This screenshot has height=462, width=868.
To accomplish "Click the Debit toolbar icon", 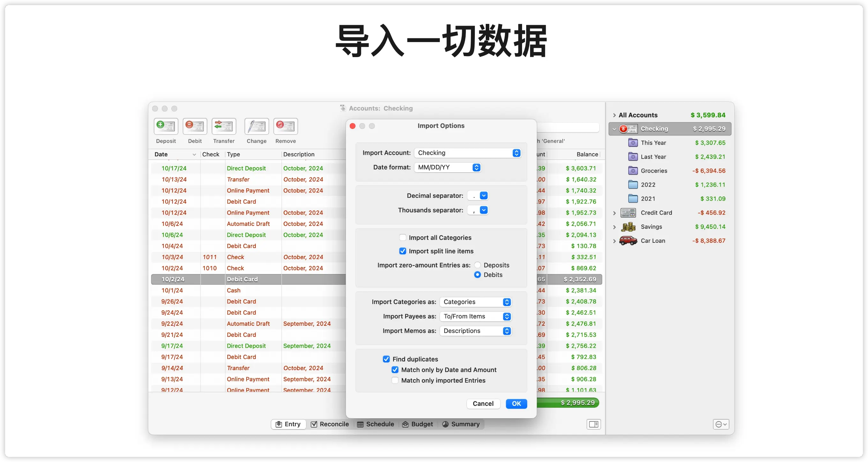I will (195, 126).
